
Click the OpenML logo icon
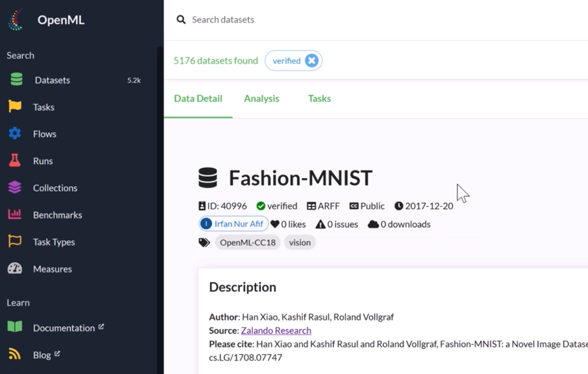[15, 21]
